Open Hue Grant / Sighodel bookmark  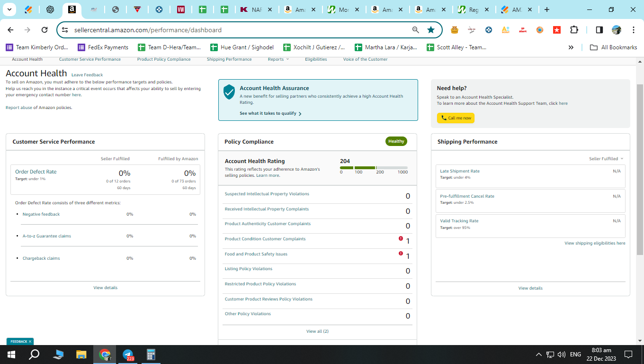coord(242,47)
